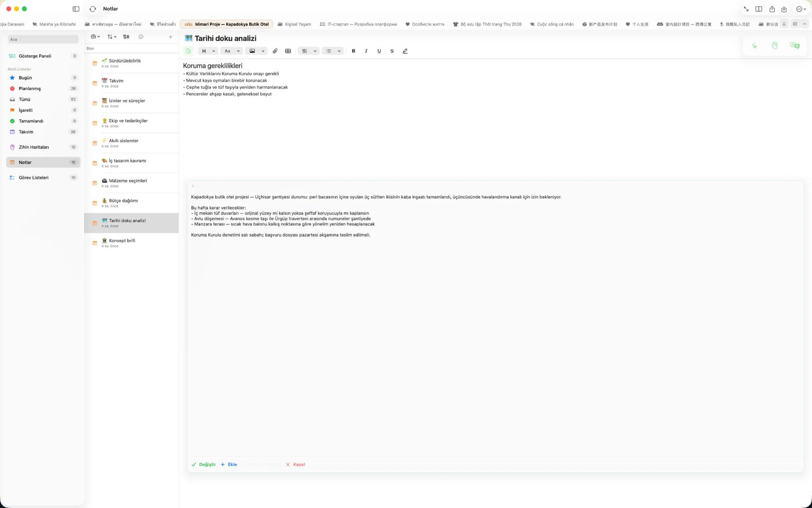Image resolution: width=812 pixels, height=508 pixels.
Task: Switch to Maisha ya Kibinafsi tab
Action: 54,24
